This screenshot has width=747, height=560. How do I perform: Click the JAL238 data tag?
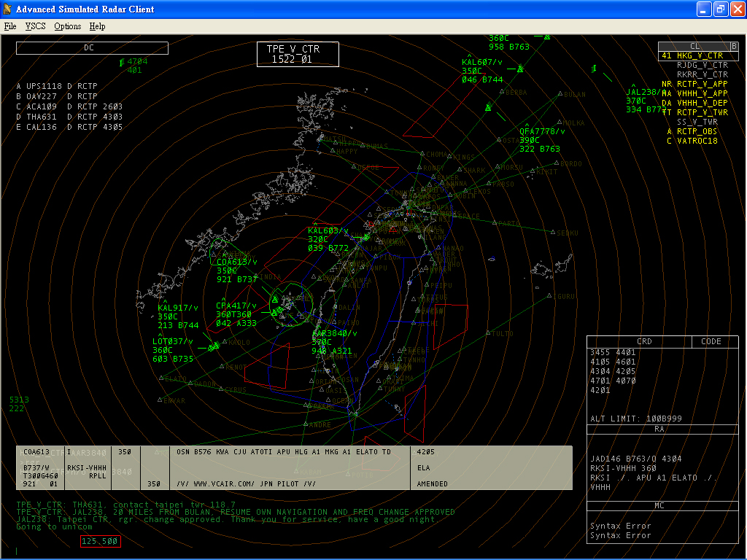coord(645,101)
